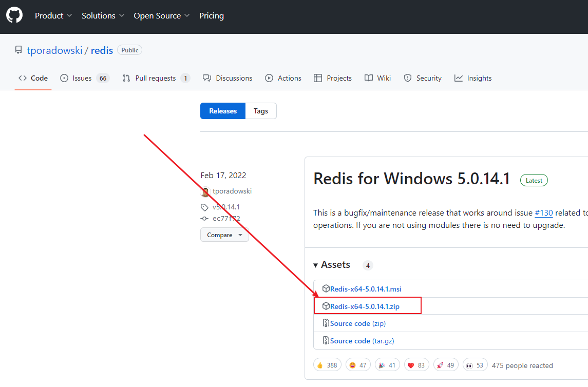Click the Issues circle icon
Viewport: 588px width, 387px height.
click(64, 78)
